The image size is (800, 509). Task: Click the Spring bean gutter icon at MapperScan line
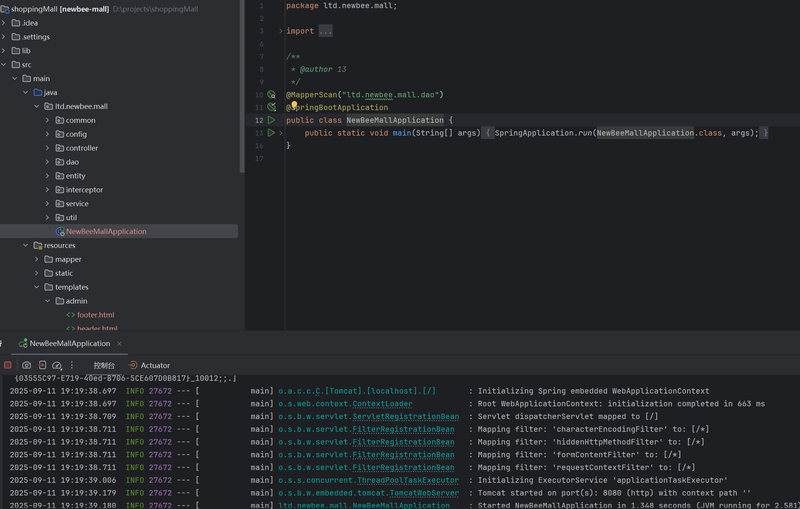tap(272, 95)
